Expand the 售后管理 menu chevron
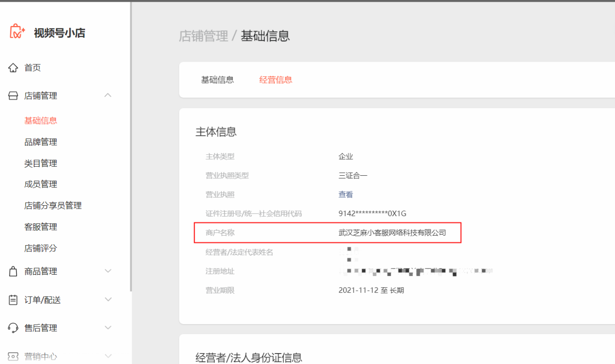615x364 pixels. (x=108, y=328)
